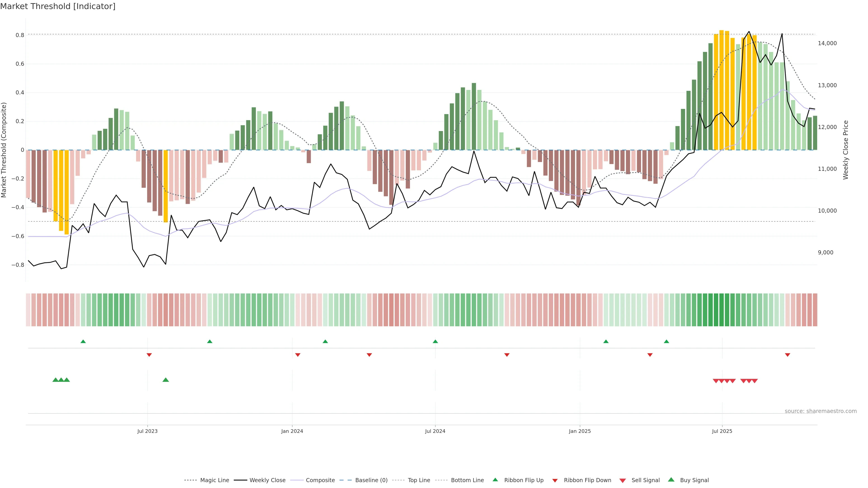868x488 pixels.
Task: Hide the Bottom Line legend entry
Action: (467, 480)
